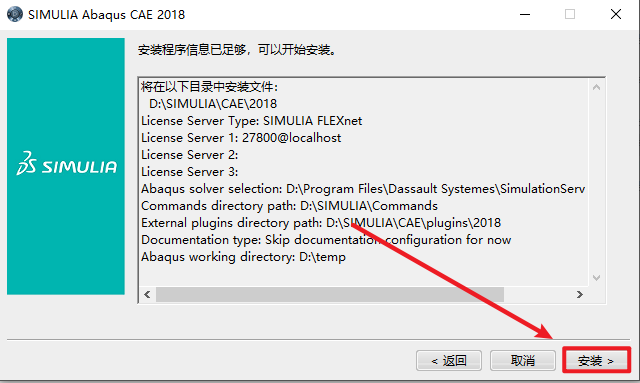Screen dimensions: 640x383
Task: Click the empty horizontal scrollbar track past thumb
Action: [x=538, y=294]
